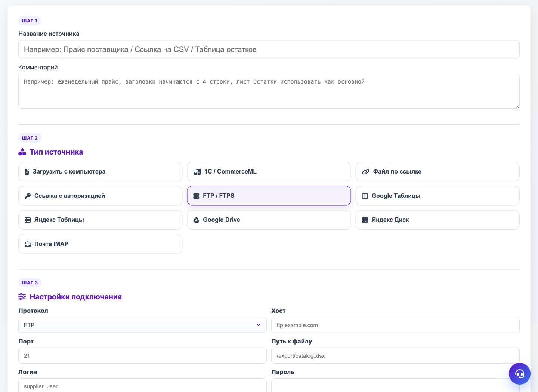Click the Хост label
This screenshot has height=392, width=538.
278,311
